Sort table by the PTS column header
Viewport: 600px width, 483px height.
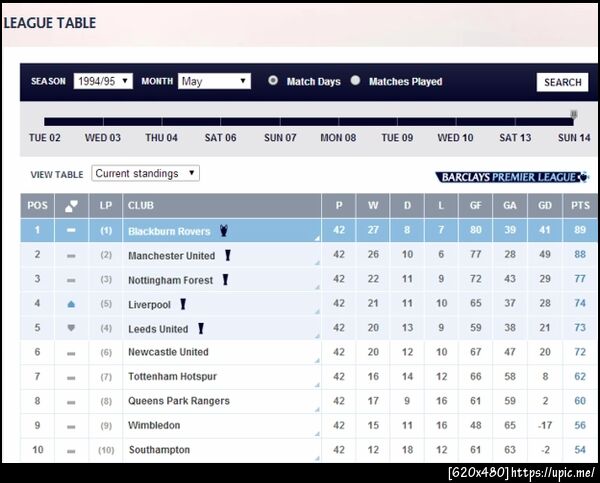pos(579,206)
